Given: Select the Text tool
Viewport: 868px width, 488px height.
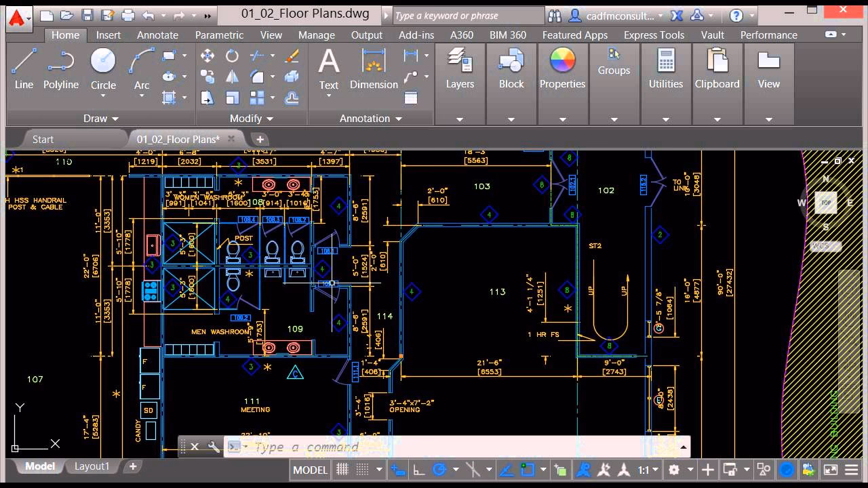Looking at the screenshot, I should click(x=328, y=66).
